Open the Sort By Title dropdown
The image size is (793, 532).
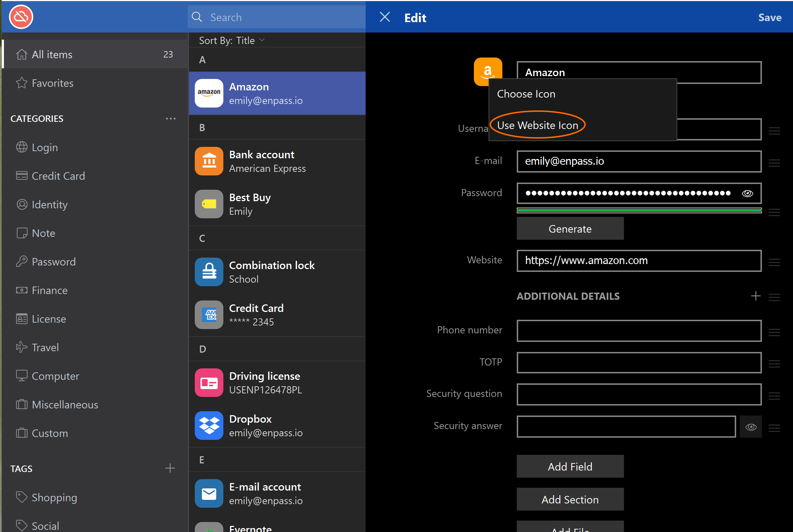click(x=232, y=40)
